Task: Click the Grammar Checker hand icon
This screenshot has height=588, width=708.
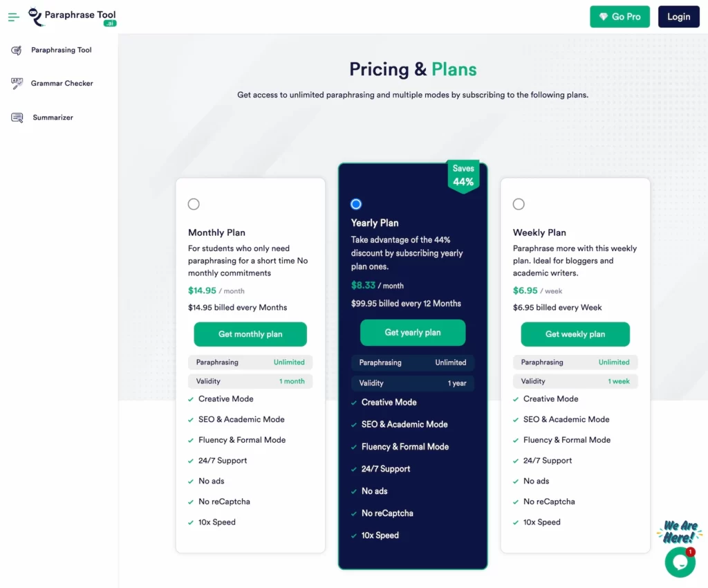Action: [x=17, y=83]
